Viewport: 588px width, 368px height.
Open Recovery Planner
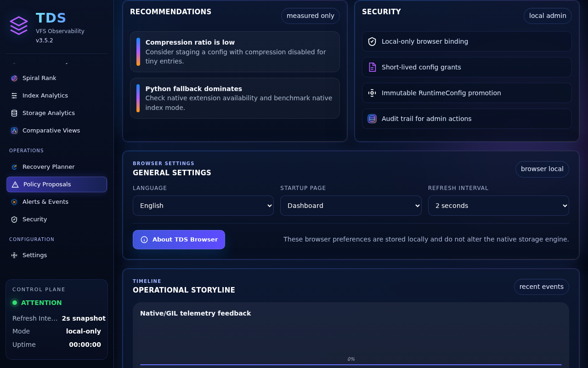[x=57, y=167]
